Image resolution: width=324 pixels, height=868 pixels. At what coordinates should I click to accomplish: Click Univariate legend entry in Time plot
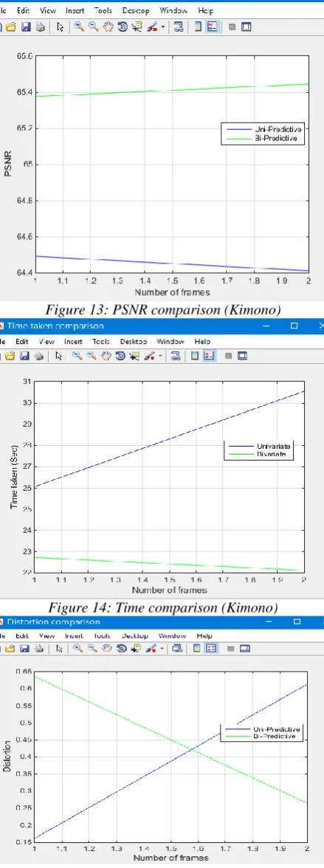259,446
